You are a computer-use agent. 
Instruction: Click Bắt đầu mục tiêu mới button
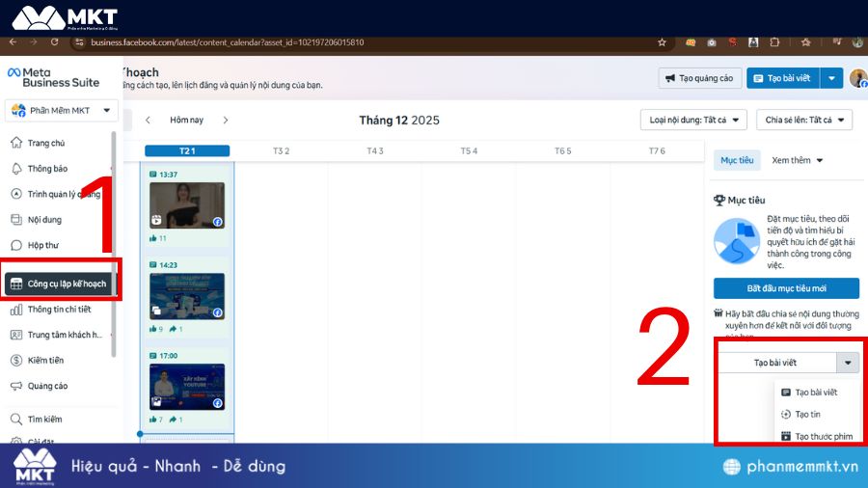786,288
